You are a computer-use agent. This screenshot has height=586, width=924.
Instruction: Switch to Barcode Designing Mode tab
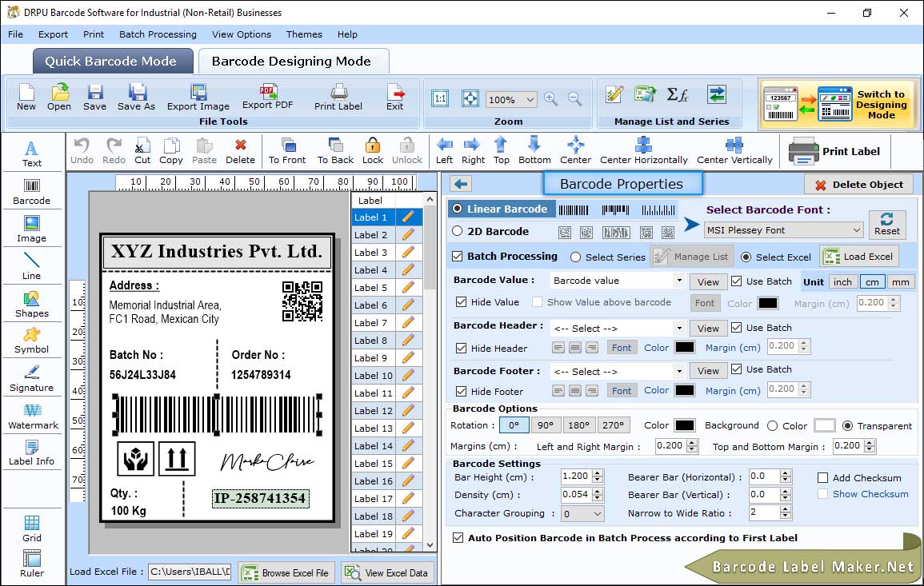(x=292, y=62)
